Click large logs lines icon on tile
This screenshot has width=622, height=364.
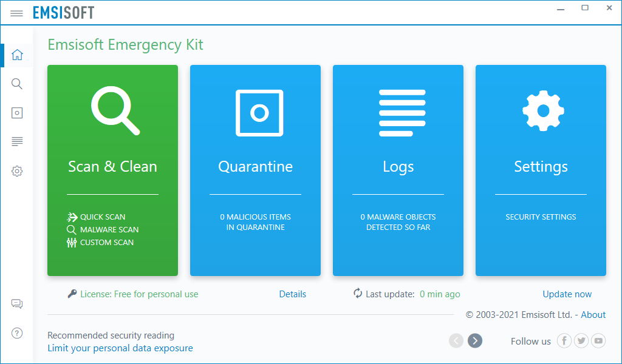(x=402, y=113)
